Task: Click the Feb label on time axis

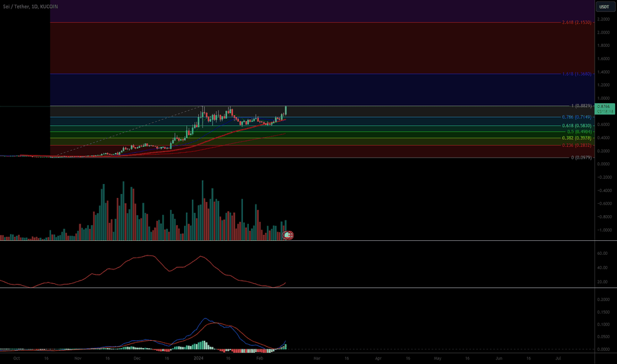Action: point(260,359)
